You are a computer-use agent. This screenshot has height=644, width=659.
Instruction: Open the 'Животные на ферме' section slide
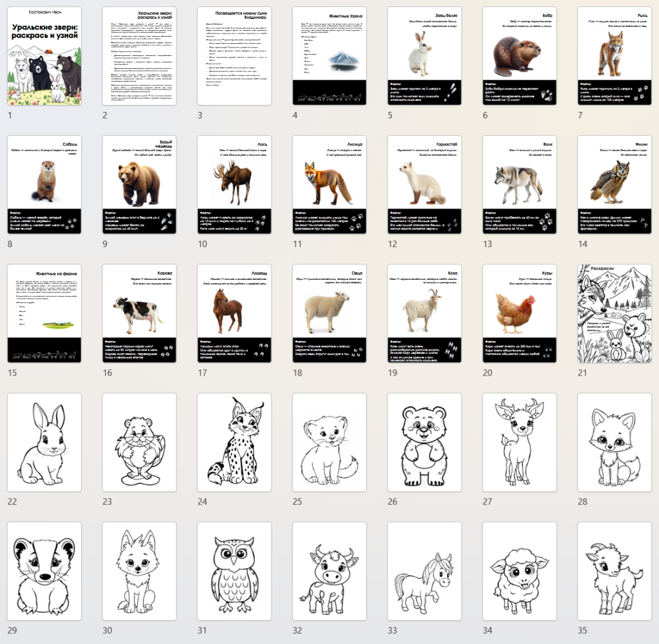tap(44, 313)
